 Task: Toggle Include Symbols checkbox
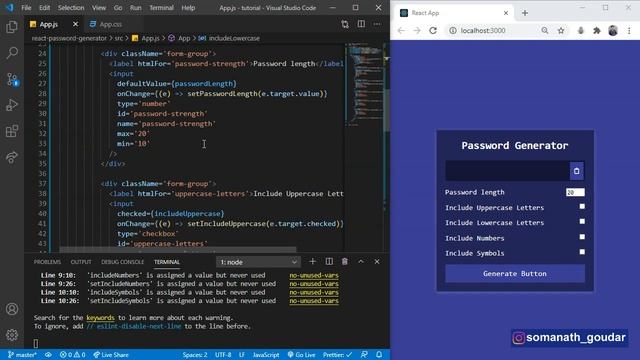pyautogui.click(x=582, y=252)
